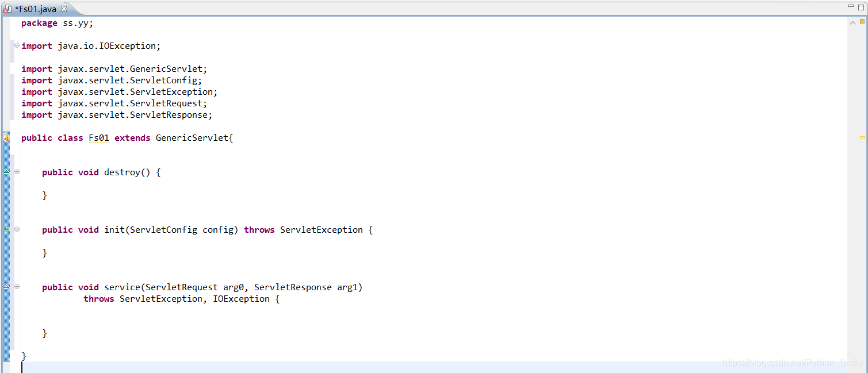The width and height of the screenshot is (868, 373).
Task: Click 'service' method name
Action: [x=122, y=287]
